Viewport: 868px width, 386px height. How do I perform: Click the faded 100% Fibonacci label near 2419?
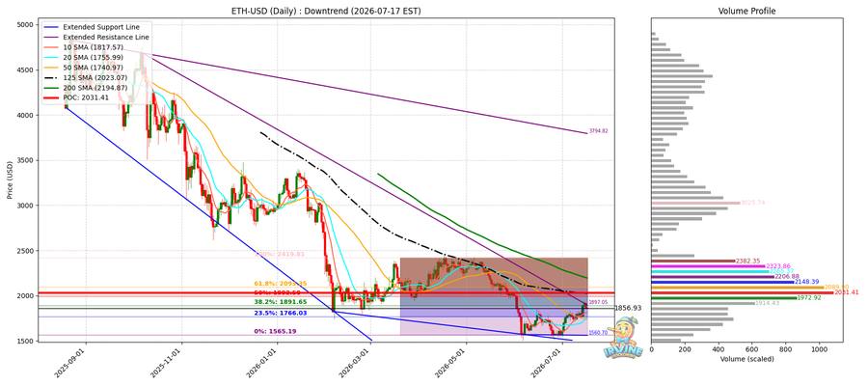pos(280,254)
